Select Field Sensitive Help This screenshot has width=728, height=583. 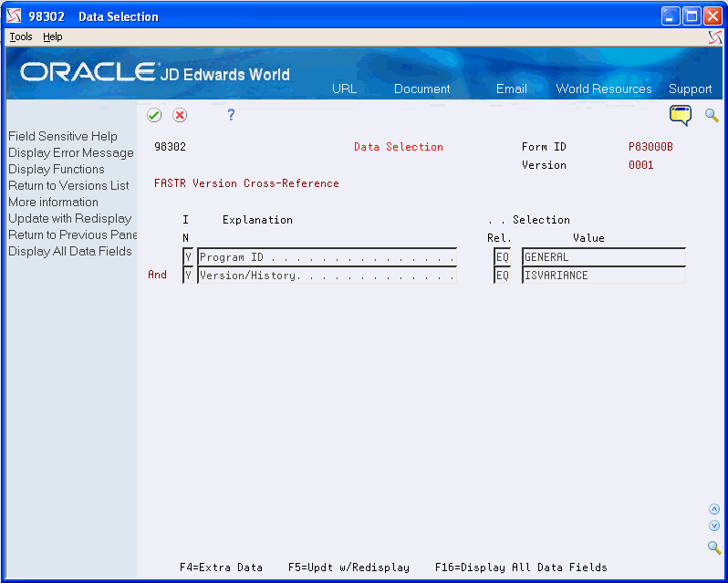[63, 137]
